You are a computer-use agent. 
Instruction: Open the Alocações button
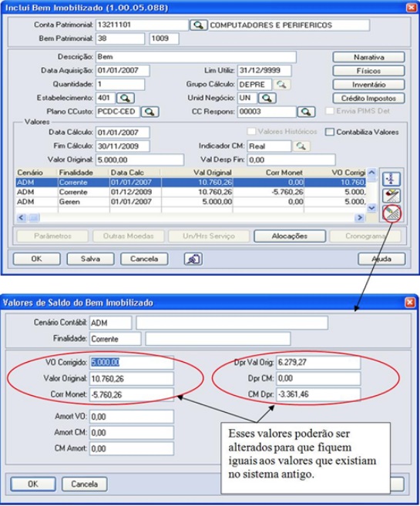point(290,236)
